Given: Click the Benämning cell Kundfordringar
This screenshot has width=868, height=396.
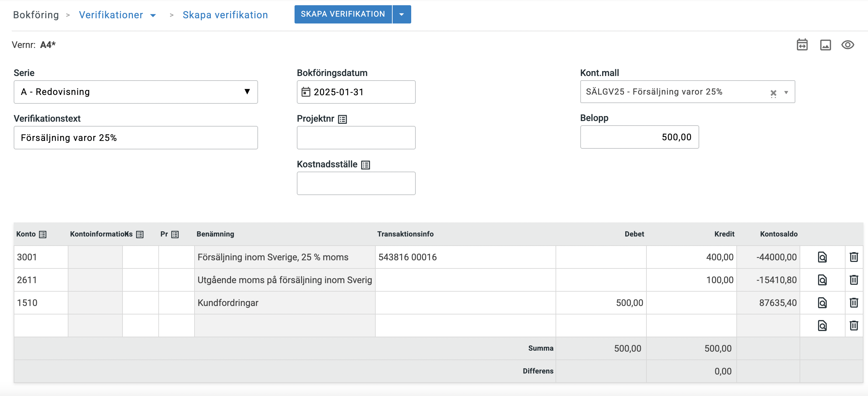Looking at the screenshot, I should (285, 303).
